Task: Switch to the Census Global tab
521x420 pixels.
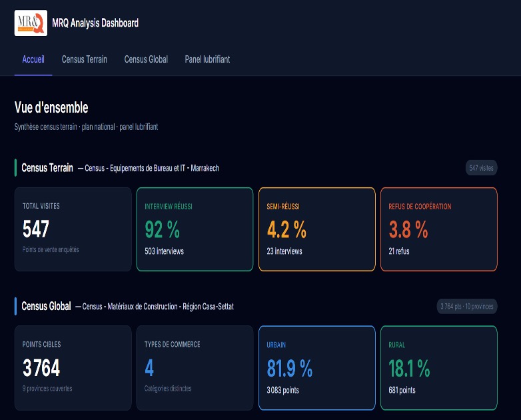Action: tap(146, 59)
